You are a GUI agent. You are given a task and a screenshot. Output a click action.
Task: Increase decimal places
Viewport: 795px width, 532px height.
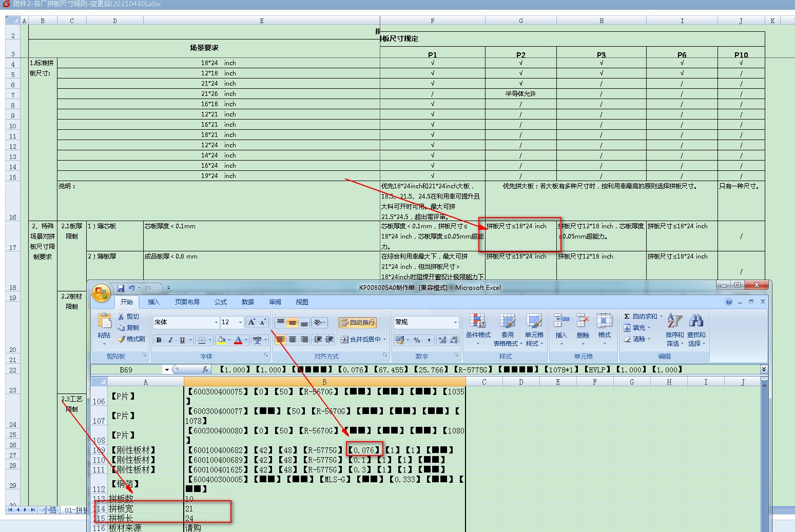coord(442,340)
